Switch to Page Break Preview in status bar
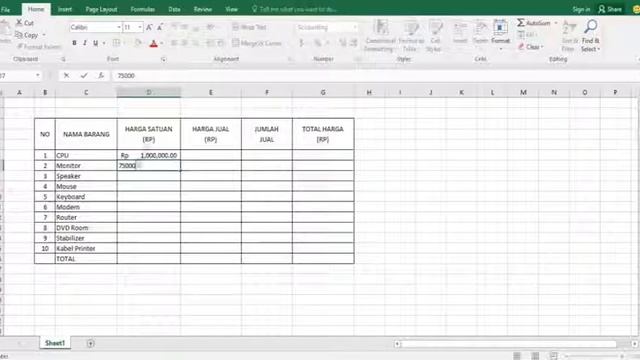 click(553, 356)
